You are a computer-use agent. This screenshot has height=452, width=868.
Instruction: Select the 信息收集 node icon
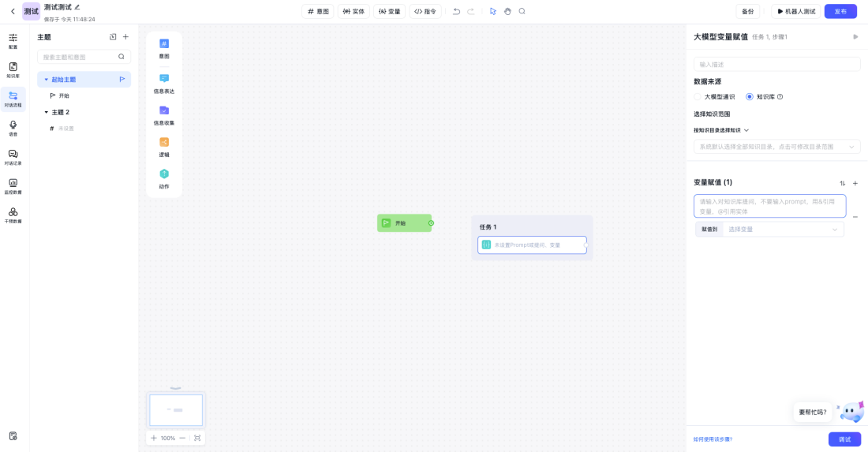click(164, 111)
